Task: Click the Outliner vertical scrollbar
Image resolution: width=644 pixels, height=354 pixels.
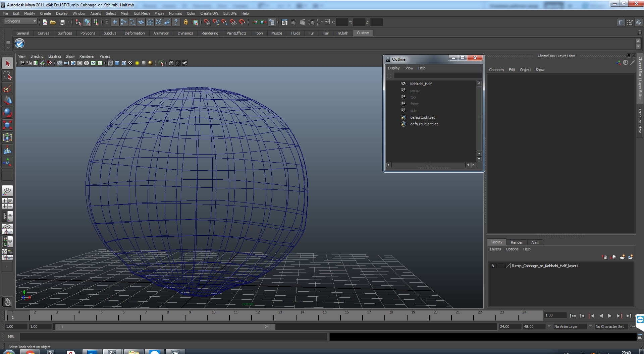Action: tap(479, 119)
